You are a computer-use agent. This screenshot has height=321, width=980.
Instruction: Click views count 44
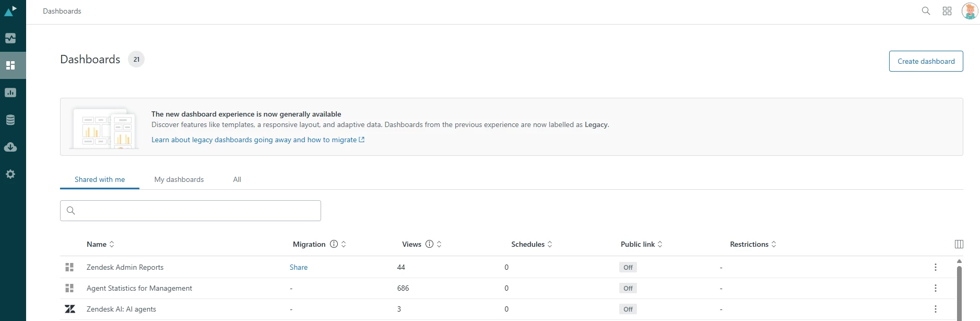[401, 267]
